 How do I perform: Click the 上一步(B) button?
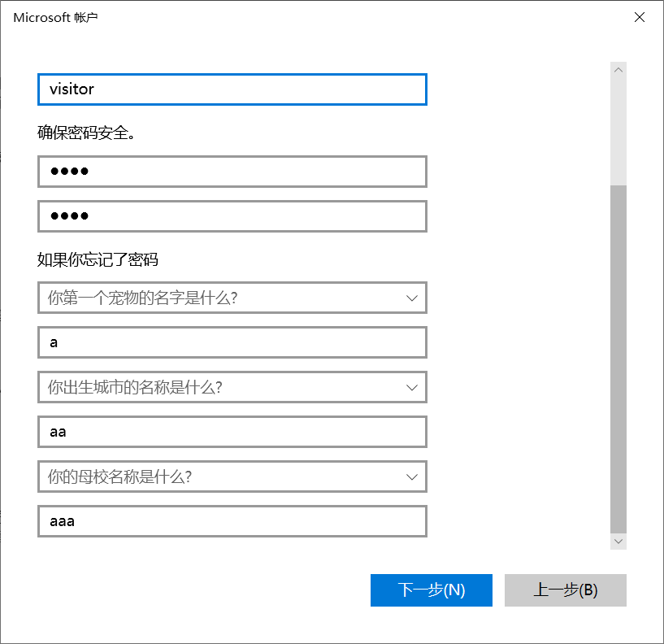[x=566, y=590]
